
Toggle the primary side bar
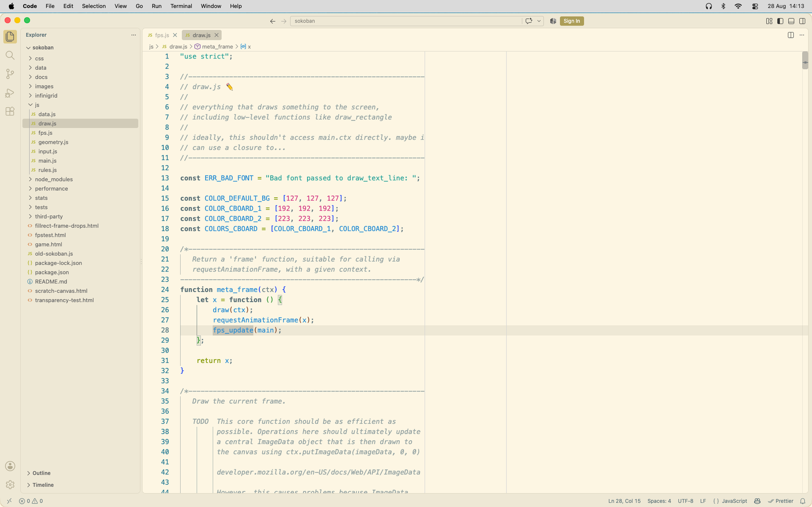coord(781,21)
